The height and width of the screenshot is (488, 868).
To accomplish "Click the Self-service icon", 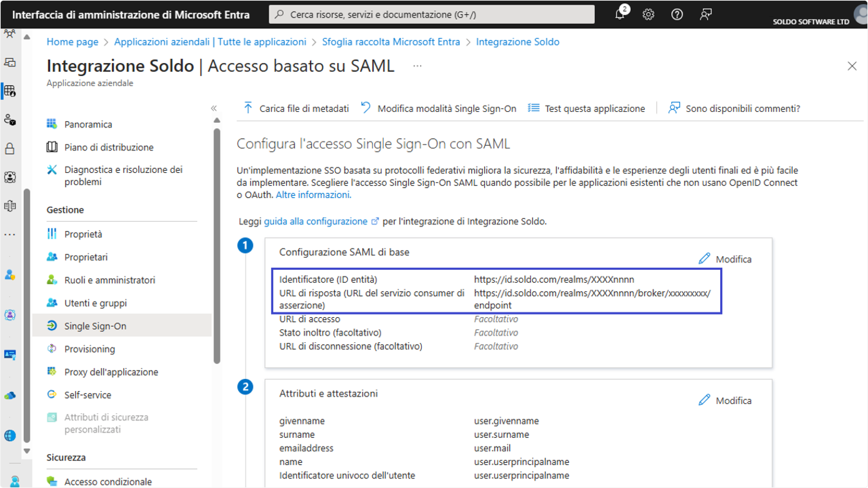I will [52, 394].
